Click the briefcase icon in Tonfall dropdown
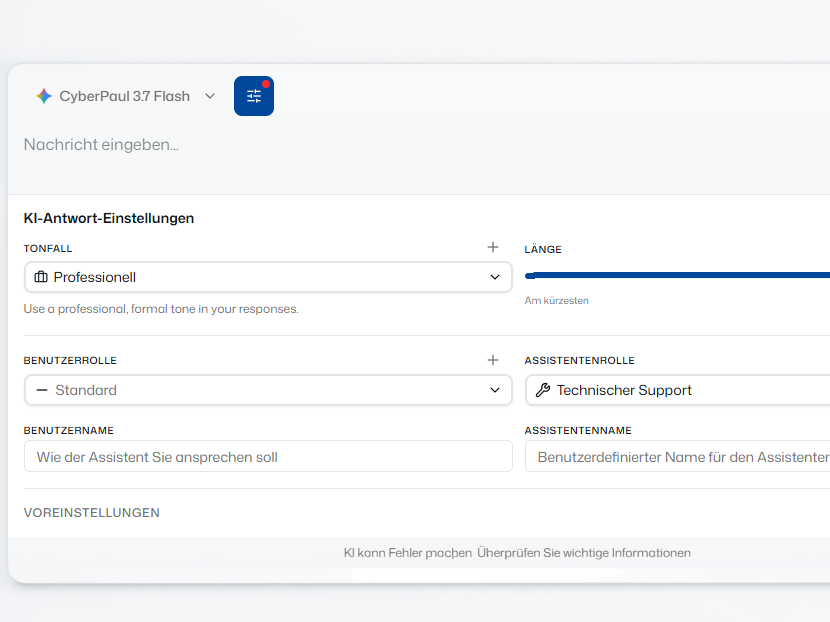This screenshot has width=830, height=622. pyautogui.click(x=41, y=277)
